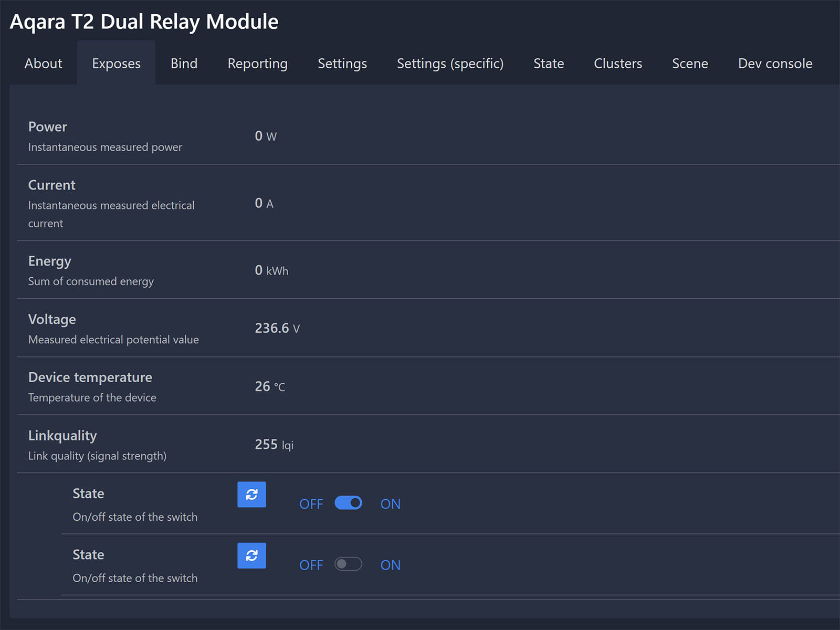The height and width of the screenshot is (630, 840).
Task: Click OFF label beside the disabled switch
Action: [x=311, y=565]
